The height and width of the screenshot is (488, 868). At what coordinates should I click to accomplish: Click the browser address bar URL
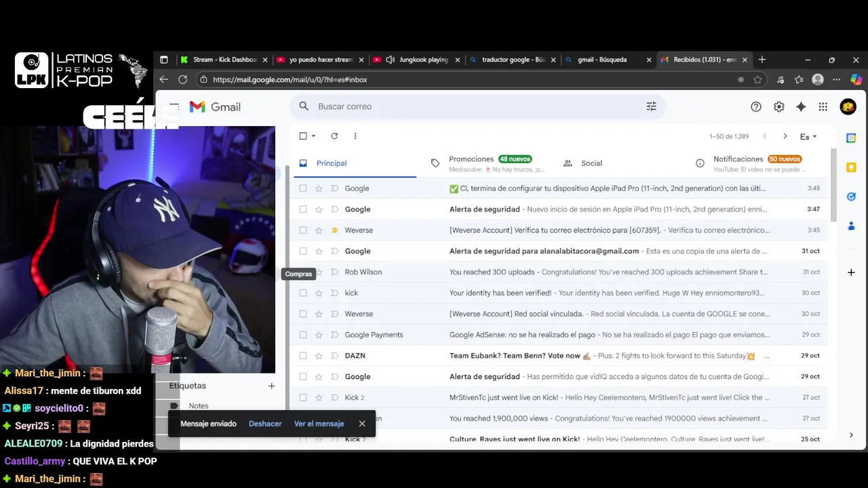290,79
